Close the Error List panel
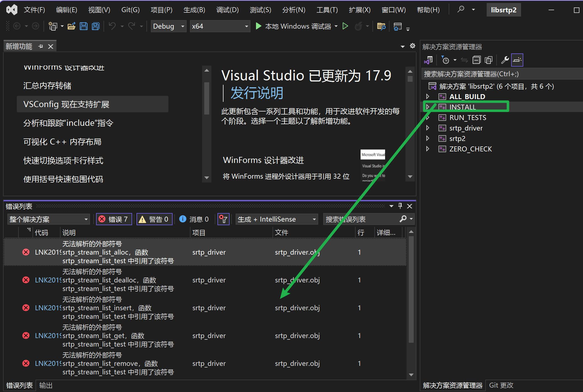This screenshot has width=583, height=392. tap(410, 206)
